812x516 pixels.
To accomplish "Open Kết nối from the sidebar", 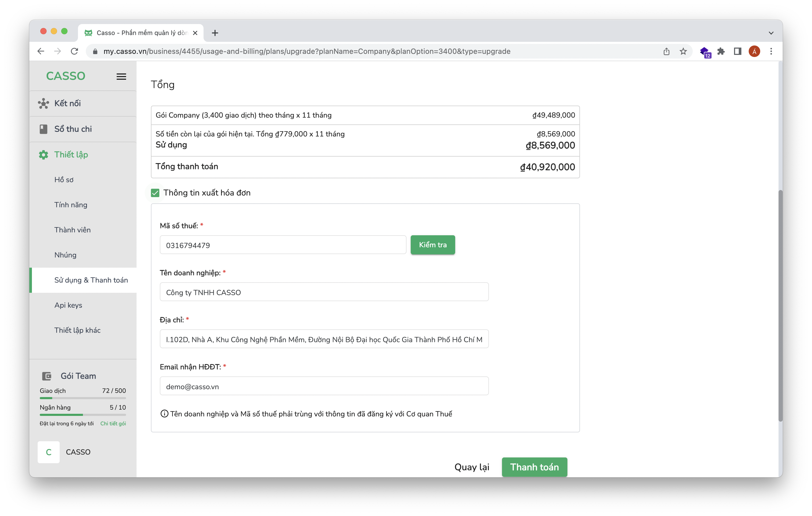I will 67,104.
